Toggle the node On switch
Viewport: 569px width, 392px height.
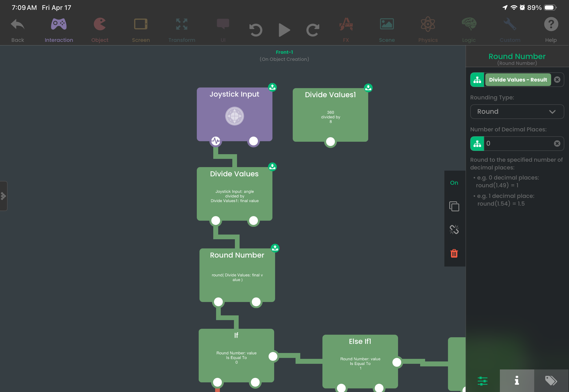454,183
